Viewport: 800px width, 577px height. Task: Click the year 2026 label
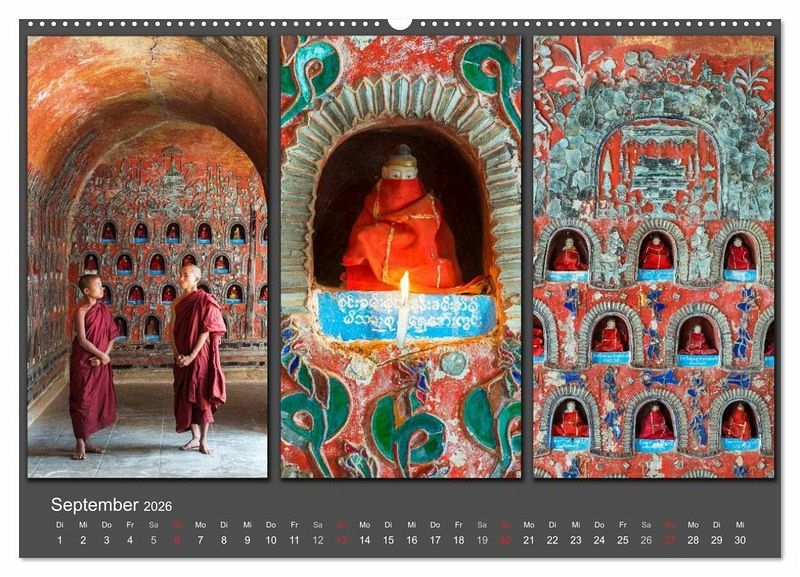coord(159,507)
